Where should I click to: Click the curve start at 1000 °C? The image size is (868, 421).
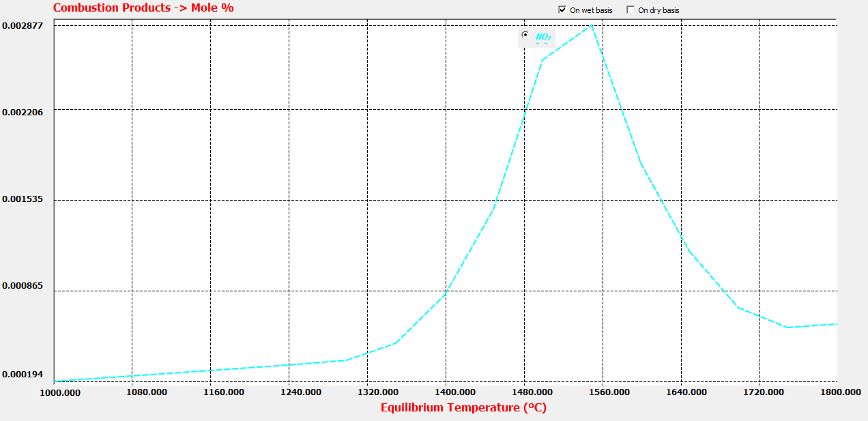(54, 381)
